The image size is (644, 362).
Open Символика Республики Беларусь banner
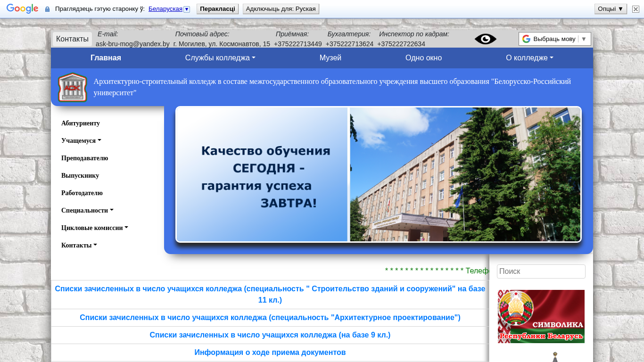pyautogui.click(x=541, y=316)
